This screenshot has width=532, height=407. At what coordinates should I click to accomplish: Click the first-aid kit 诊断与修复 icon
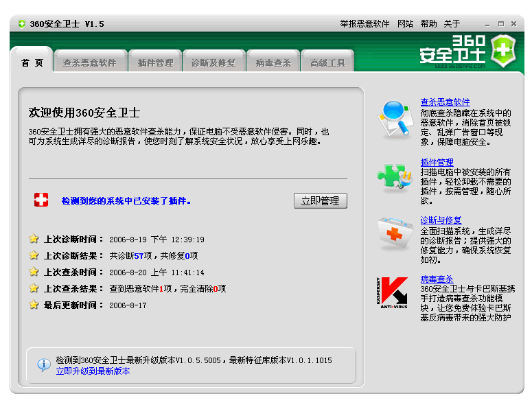click(395, 233)
